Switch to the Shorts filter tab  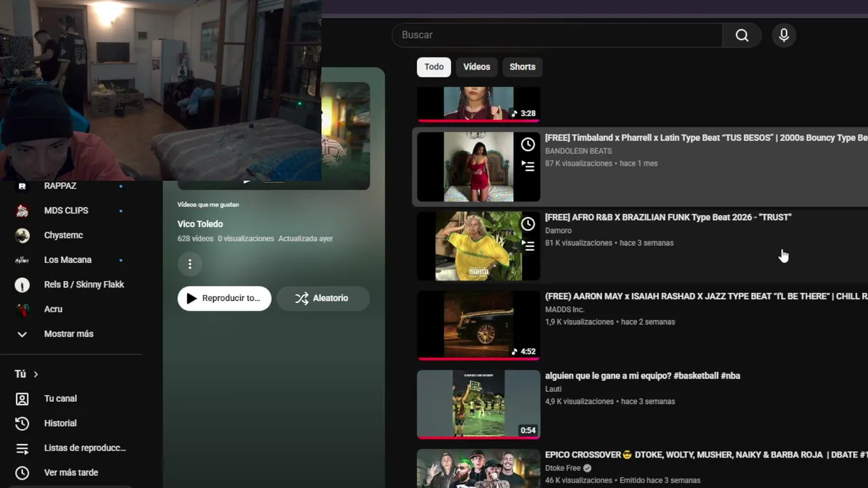pyautogui.click(x=523, y=66)
